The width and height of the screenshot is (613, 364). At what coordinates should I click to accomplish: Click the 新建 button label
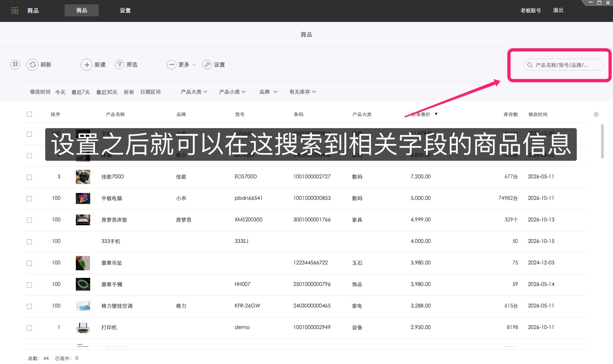(100, 65)
